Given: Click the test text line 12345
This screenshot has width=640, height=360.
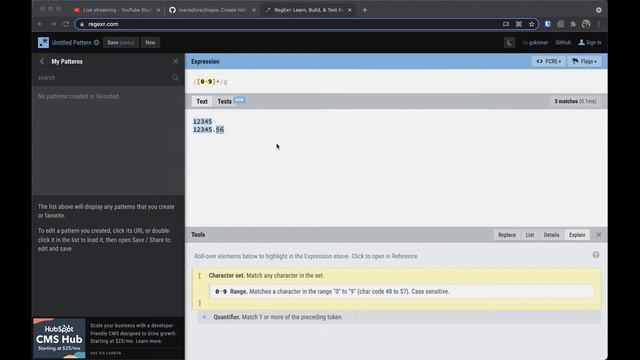Looking at the screenshot, I should point(202,121).
